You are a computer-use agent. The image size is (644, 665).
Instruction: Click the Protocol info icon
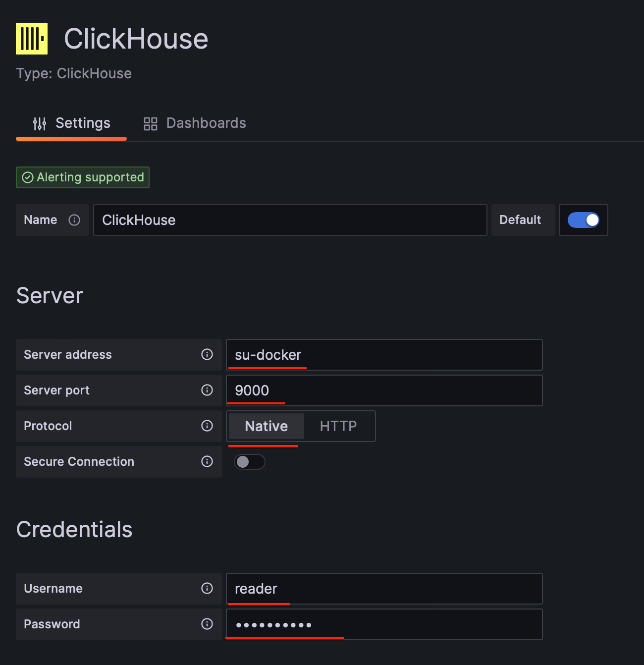point(207,426)
